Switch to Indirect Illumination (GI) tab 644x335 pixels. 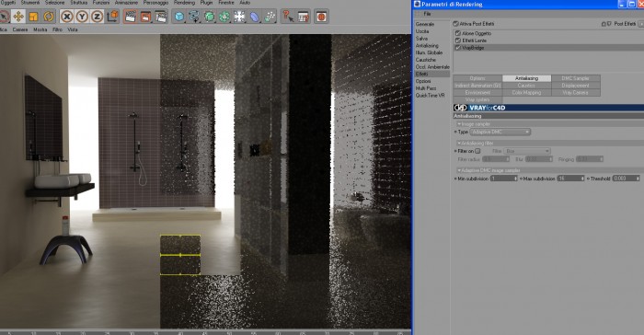[x=477, y=86]
